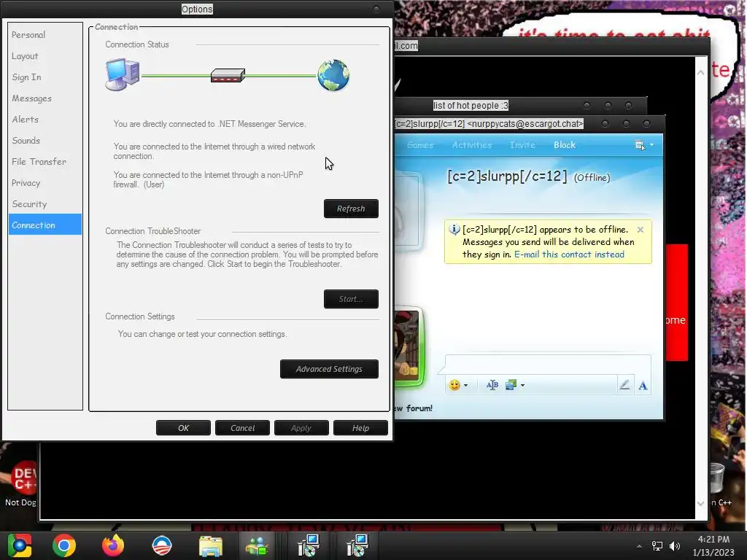Open Help for Options dialog

tap(360, 428)
